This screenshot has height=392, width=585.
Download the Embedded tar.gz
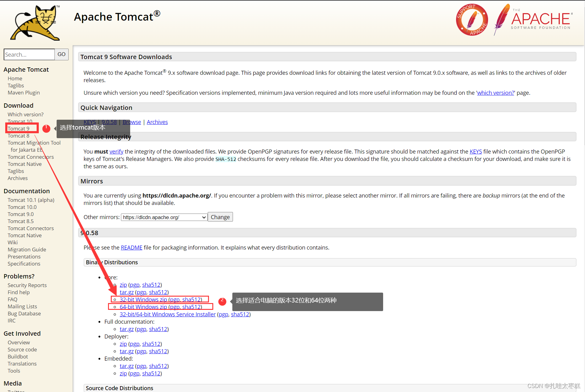coord(126,366)
